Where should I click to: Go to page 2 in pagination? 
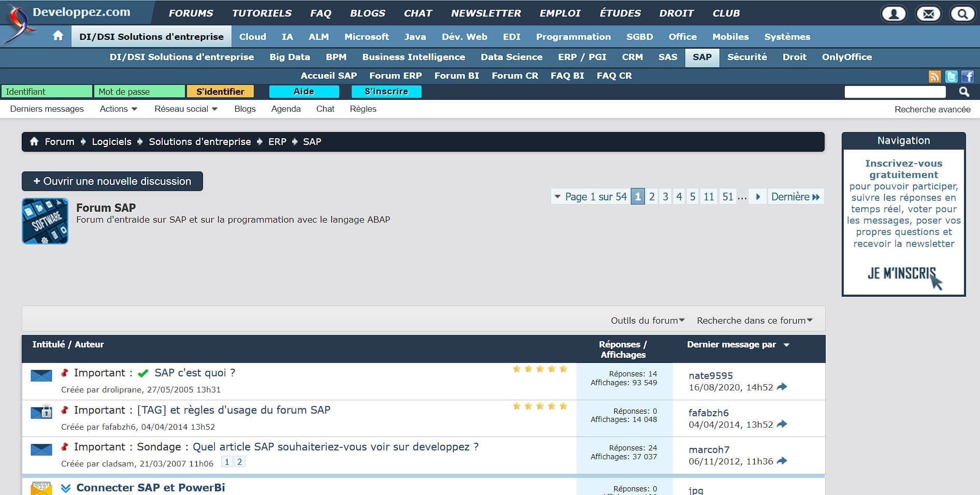[x=652, y=197]
